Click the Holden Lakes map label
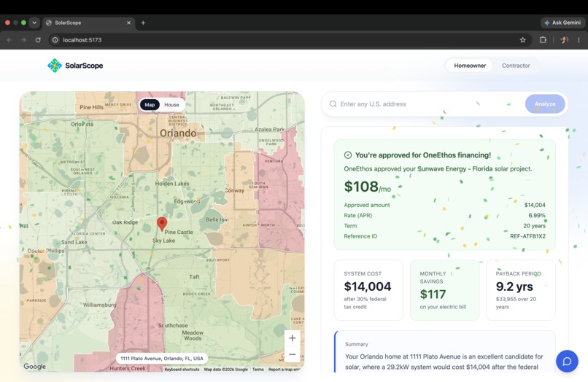The width and height of the screenshot is (588, 382). 172,184
